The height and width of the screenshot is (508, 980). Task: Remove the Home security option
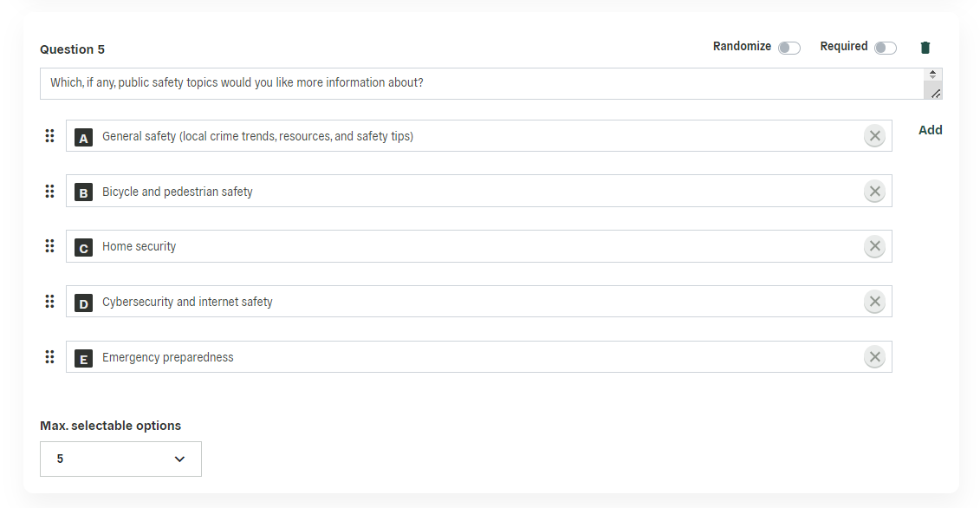[874, 246]
